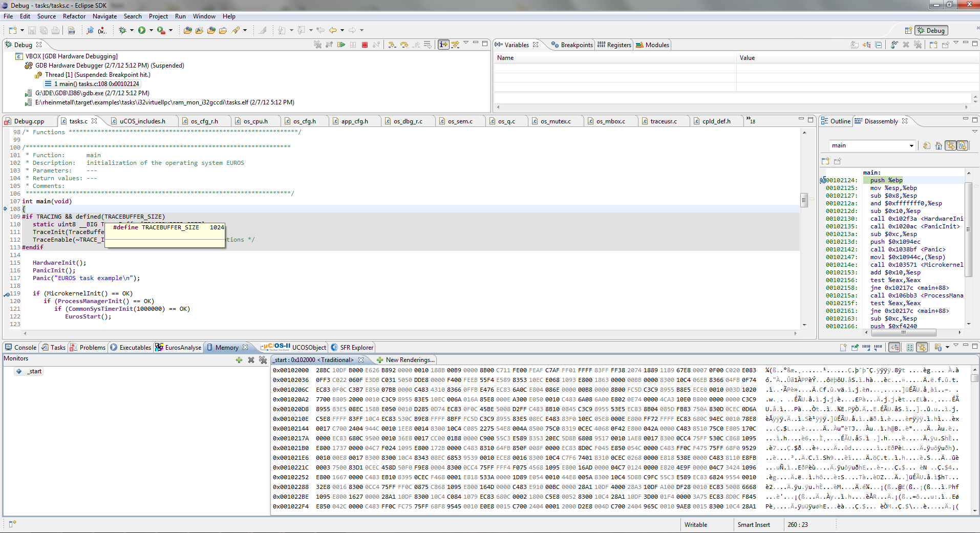Screen dimensions: 980x533
Task: Open the main address dropdown in Disassembly
Action: click(911, 146)
